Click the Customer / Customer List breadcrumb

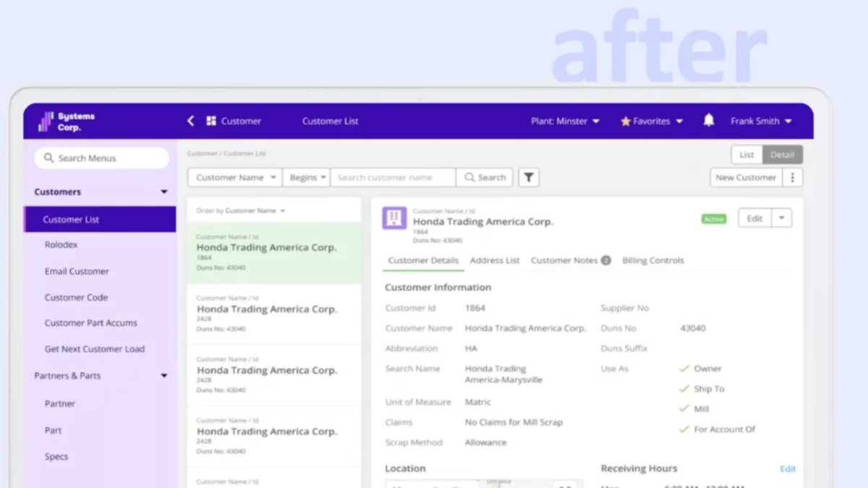coord(226,154)
